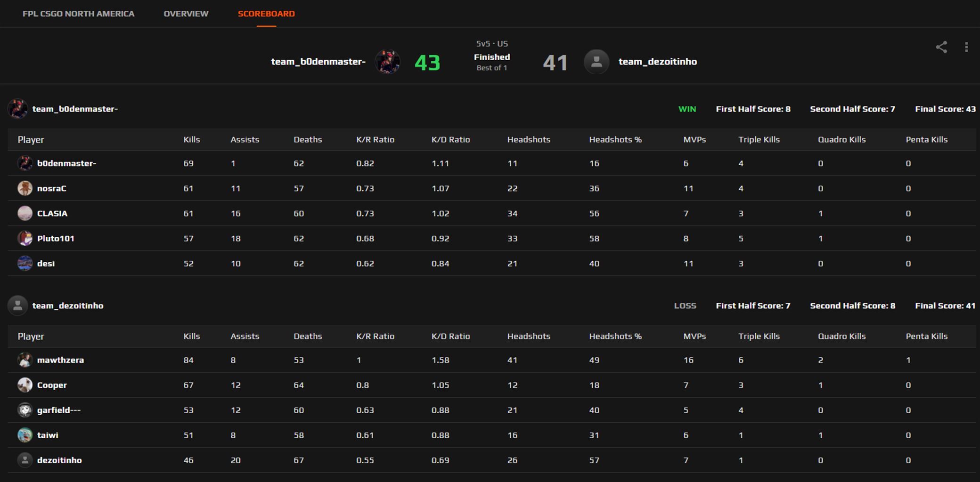Click taiwi player avatar
Screen dimensions: 980x482
tap(25, 435)
